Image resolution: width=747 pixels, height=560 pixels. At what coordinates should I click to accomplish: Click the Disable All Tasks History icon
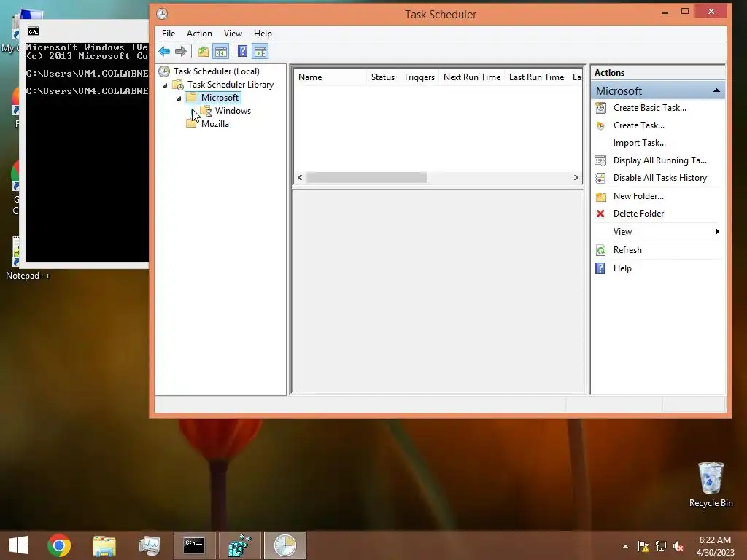coord(601,178)
